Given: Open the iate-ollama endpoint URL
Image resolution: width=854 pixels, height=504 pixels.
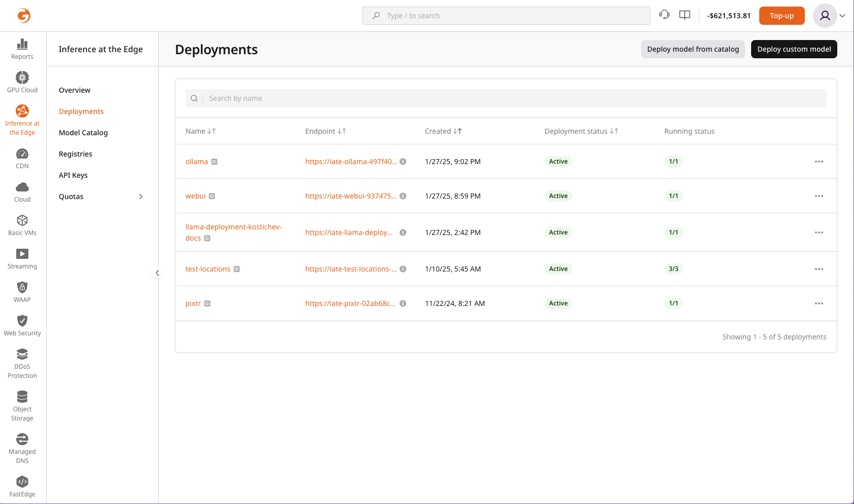Looking at the screenshot, I should click(351, 162).
